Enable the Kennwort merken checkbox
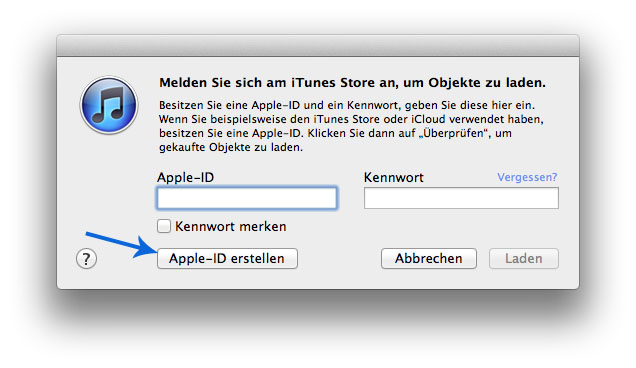The width and height of the screenshot is (636, 368). tap(164, 226)
